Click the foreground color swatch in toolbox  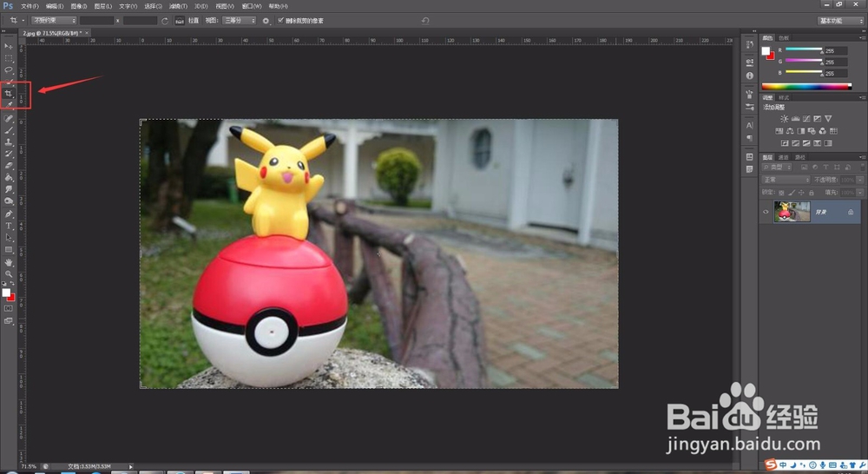tap(6, 293)
